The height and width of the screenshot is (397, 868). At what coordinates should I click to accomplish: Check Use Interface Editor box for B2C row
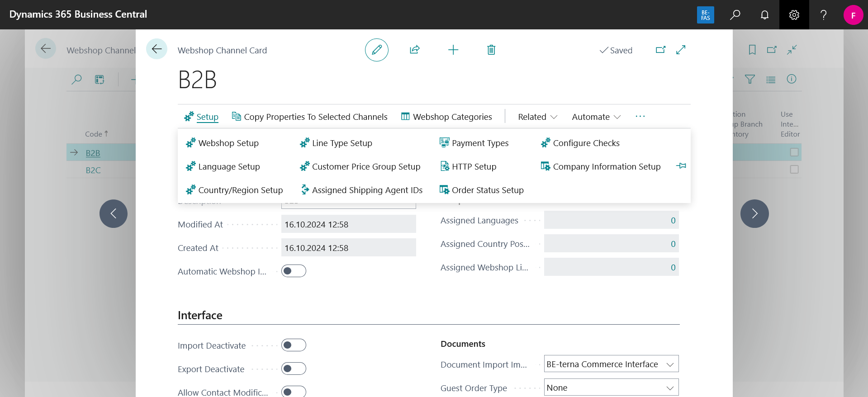794,170
